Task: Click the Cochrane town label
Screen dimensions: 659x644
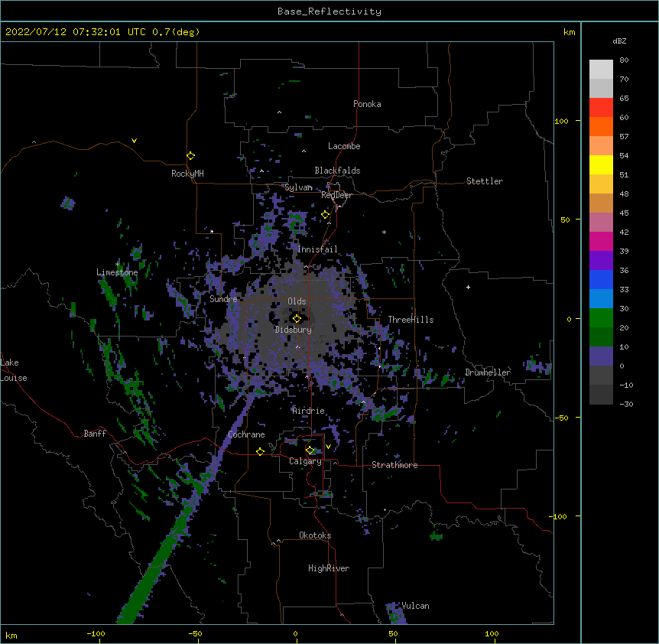Action: click(x=246, y=434)
